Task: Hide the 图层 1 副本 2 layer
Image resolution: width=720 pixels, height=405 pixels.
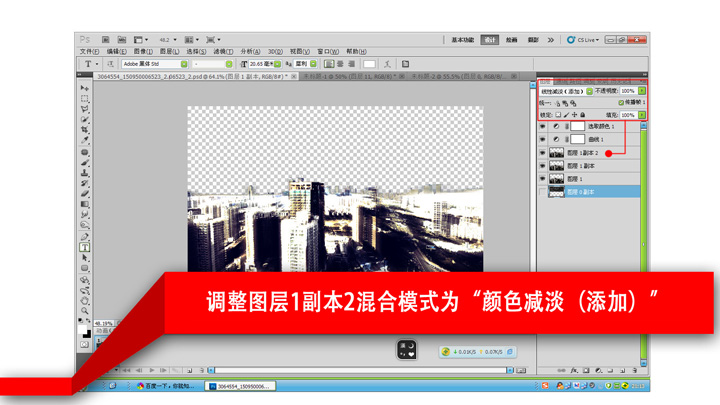Action: coord(542,152)
